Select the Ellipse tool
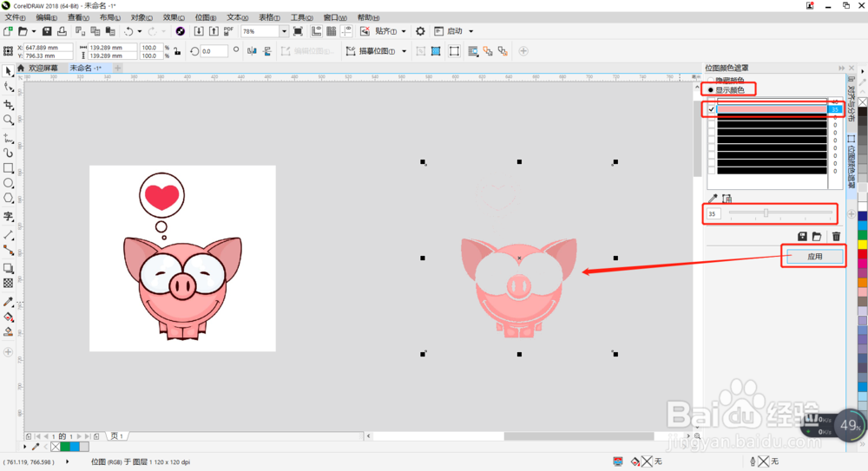Screen dimensions: 868x471 (9, 183)
